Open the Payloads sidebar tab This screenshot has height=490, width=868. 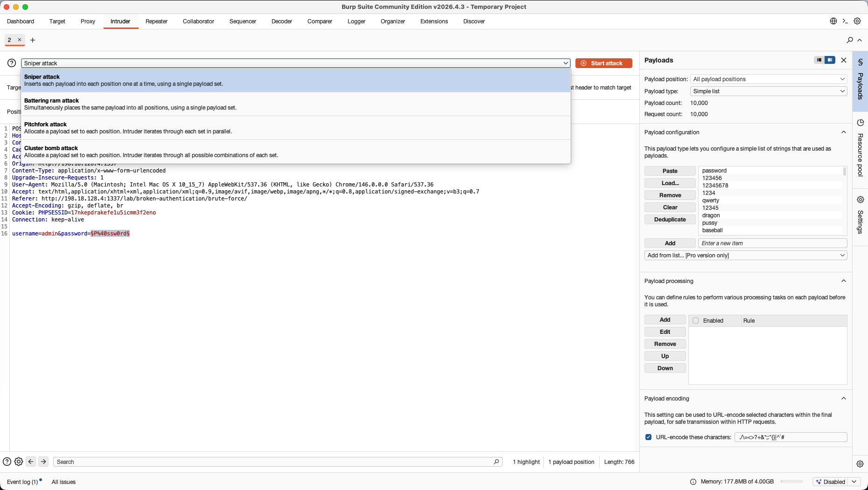pyautogui.click(x=860, y=81)
